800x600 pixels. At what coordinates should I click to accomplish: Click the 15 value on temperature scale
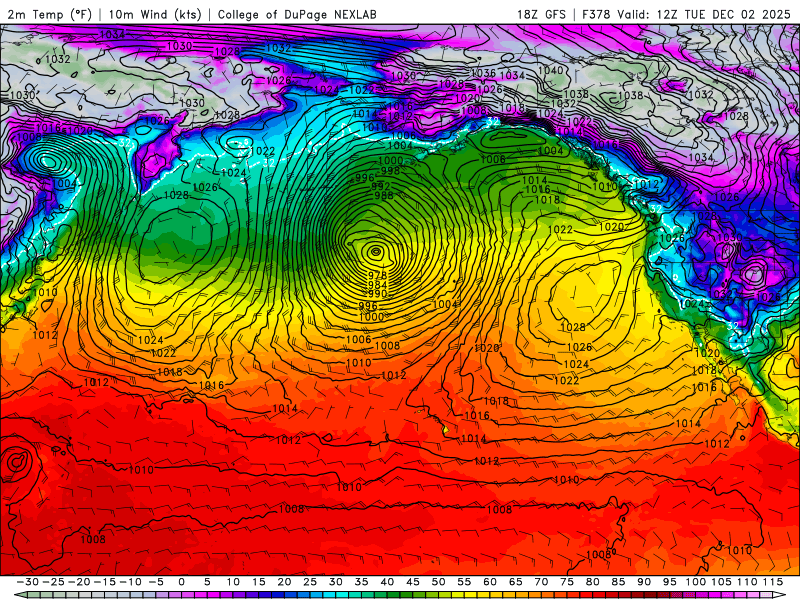tap(259, 582)
